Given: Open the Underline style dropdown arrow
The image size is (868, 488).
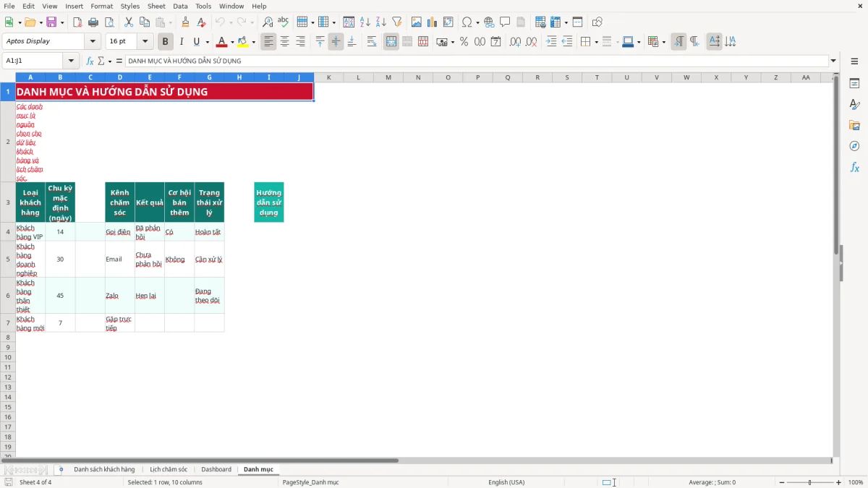Looking at the screenshot, I should [x=207, y=42].
